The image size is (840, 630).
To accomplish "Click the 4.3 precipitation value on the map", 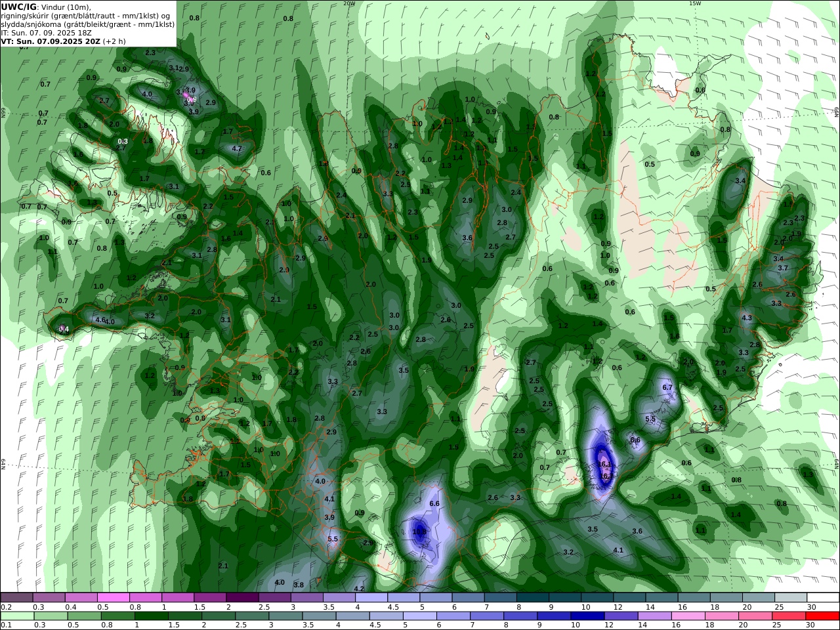I will tap(747, 318).
